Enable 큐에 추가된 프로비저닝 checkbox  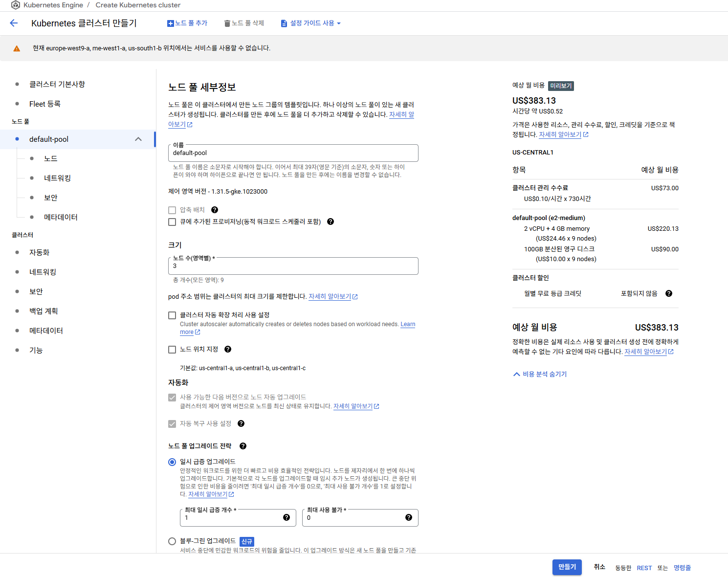172,222
